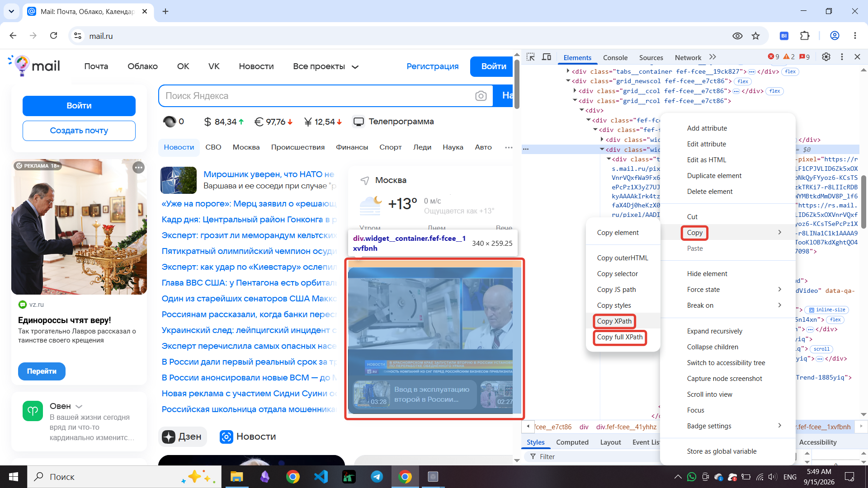
Task: Click Delete element in the context menu
Action: click(x=728, y=192)
